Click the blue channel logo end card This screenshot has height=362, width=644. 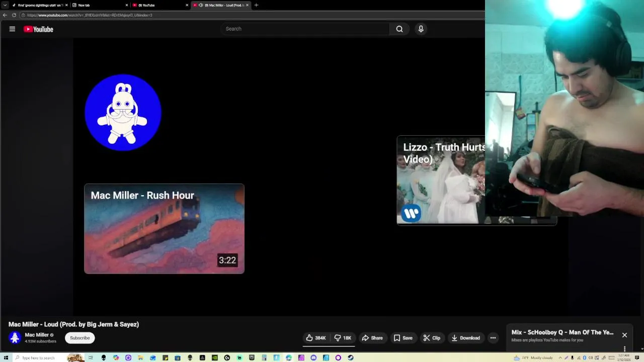coord(123,113)
